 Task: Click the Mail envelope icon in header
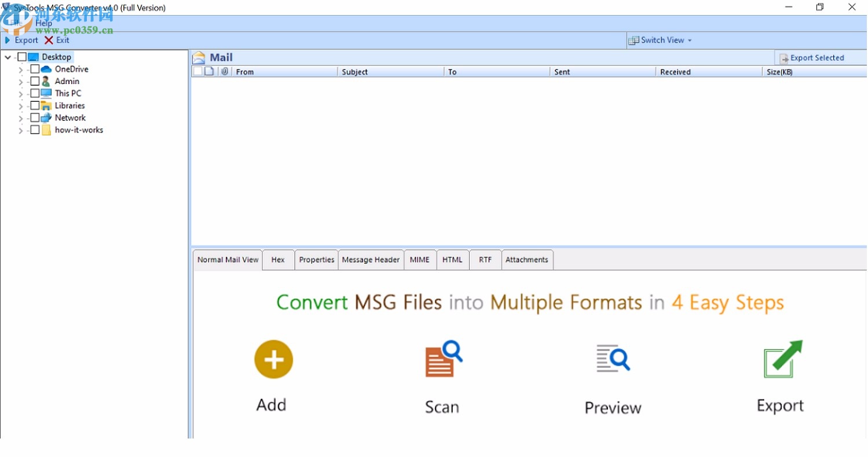[x=199, y=57]
